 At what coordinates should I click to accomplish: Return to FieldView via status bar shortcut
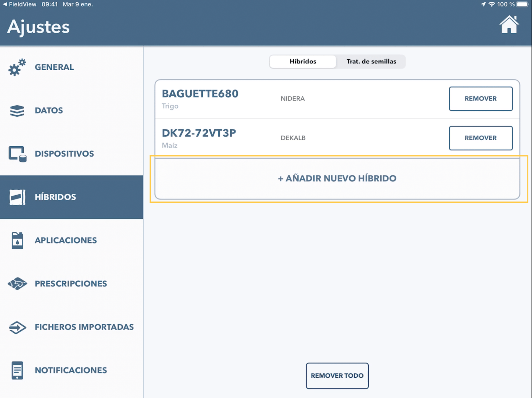pyautogui.click(x=19, y=4)
